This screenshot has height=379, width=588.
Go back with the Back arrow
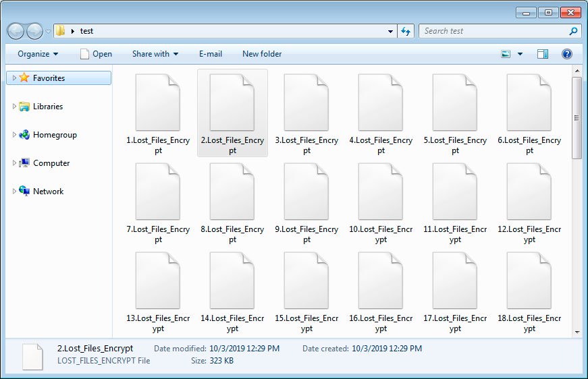click(16, 31)
